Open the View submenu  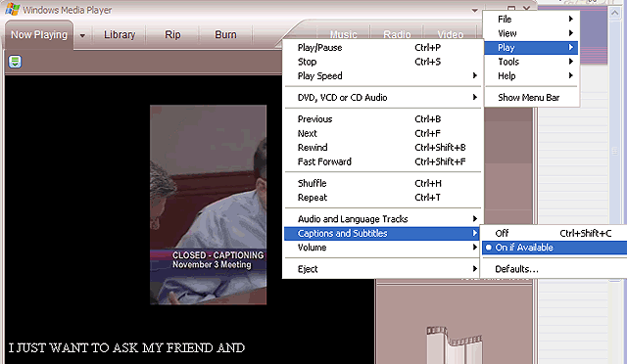531,33
